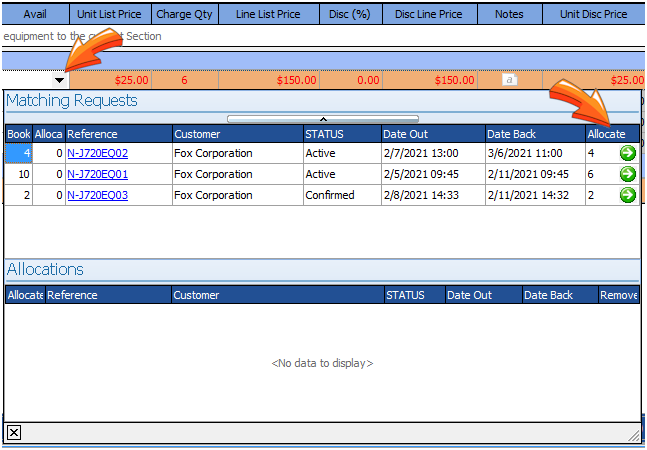Click green allocate arrow for N-J720EQ03
Screen dimensions: 647x450
point(627,195)
